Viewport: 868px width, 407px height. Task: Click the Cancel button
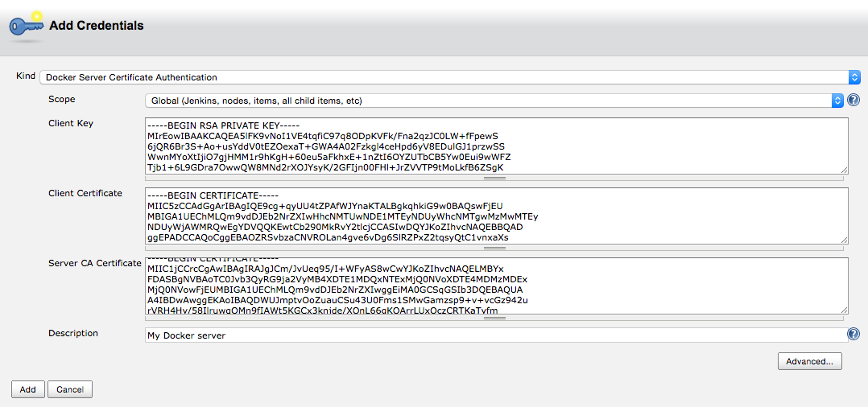70,389
